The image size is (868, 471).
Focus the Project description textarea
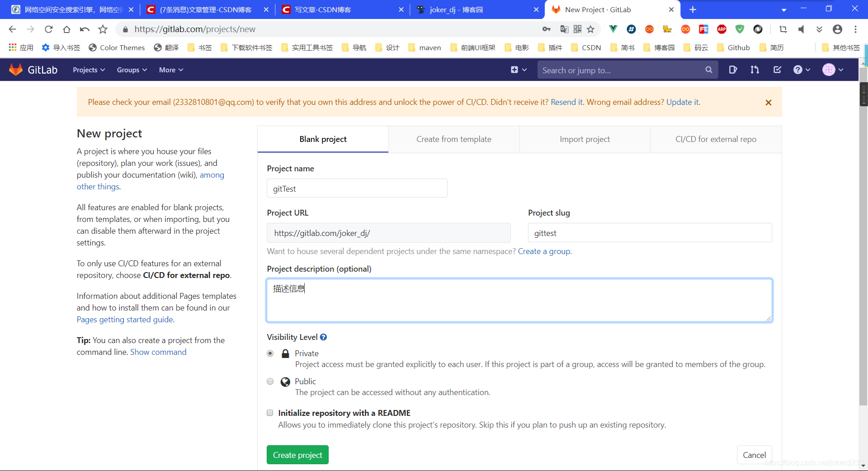(519, 300)
